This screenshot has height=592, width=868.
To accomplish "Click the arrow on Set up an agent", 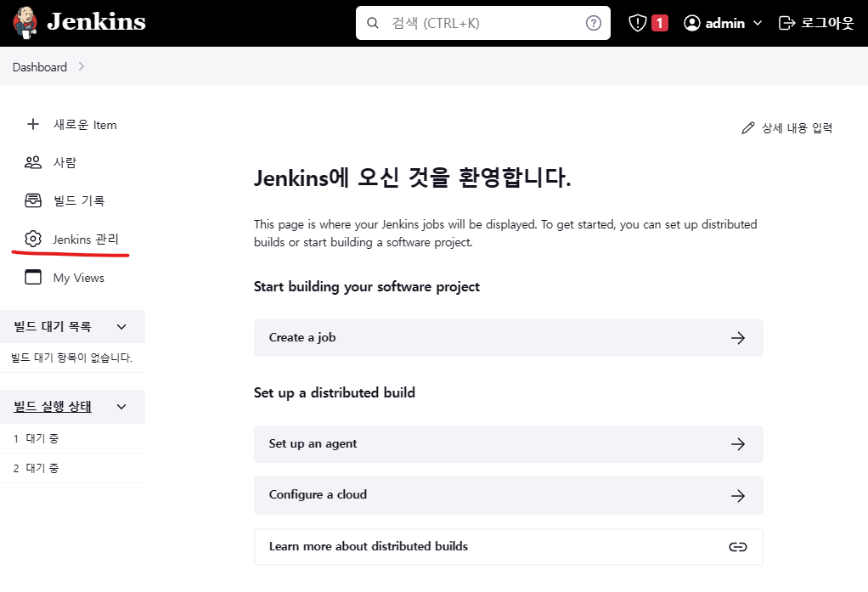I will [x=738, y=444].
